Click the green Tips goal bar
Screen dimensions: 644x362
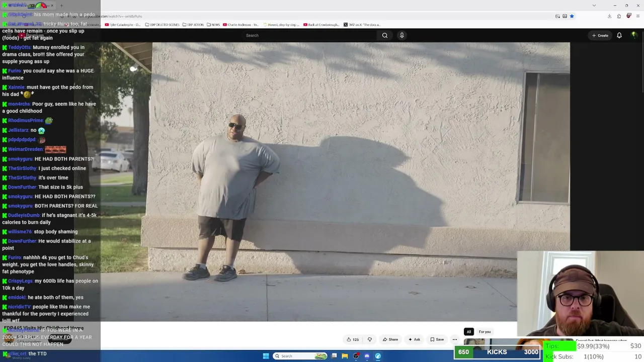tap(560, 346)
